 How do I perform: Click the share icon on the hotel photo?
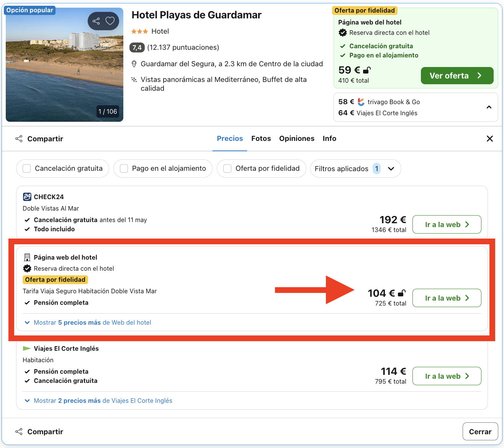coord(96,21)
